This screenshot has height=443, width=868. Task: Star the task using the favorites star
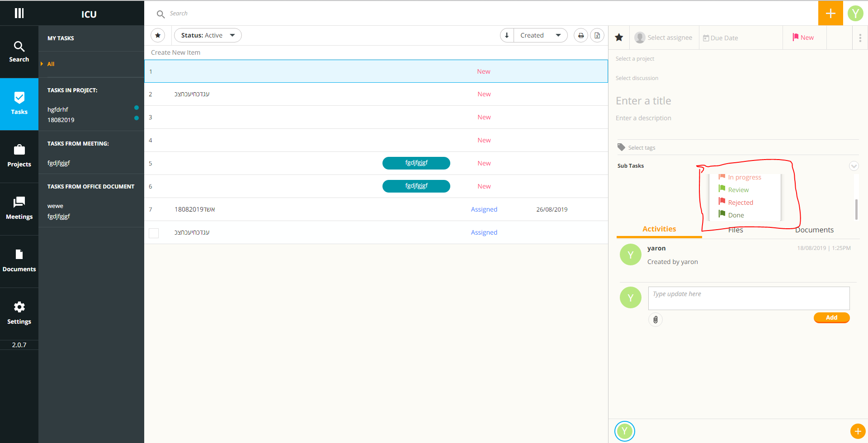click(619, 38)
